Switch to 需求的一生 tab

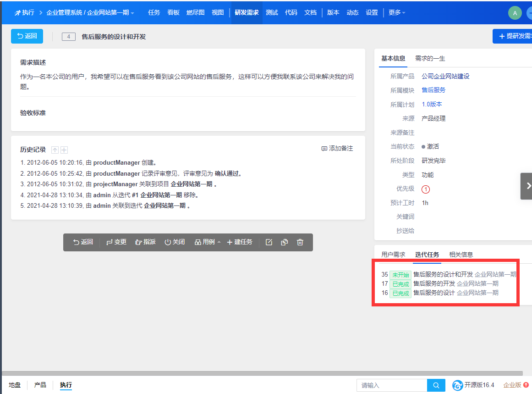[x=430, y=58]
